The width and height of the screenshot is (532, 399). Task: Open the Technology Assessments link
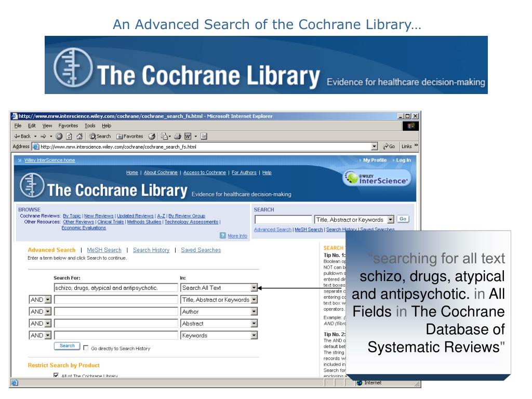tap(191, 222)
